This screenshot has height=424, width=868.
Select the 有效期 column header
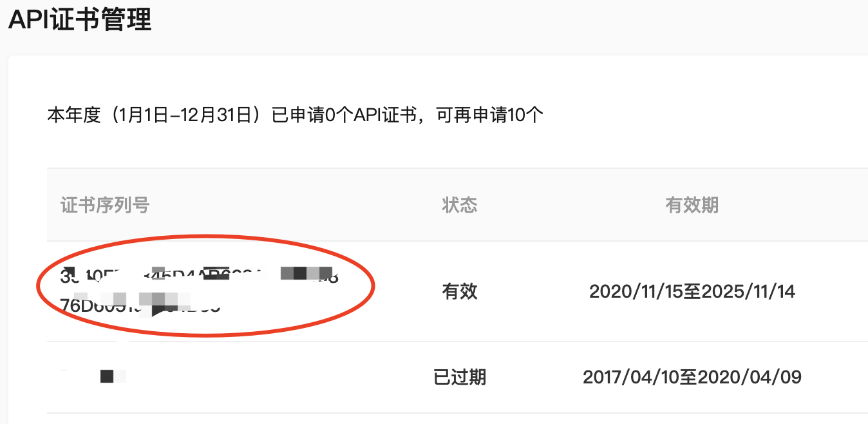click(x=692, y=204)
